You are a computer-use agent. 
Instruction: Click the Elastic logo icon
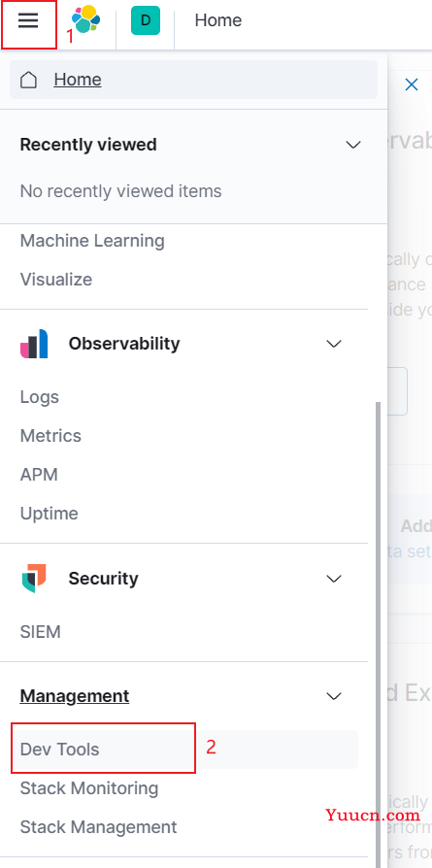coord(85,20)
